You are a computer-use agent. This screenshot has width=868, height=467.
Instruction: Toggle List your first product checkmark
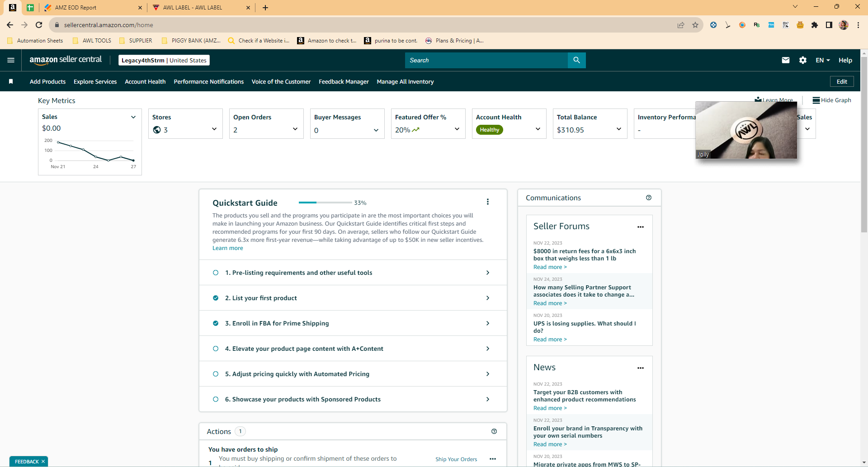click(216, 298)
